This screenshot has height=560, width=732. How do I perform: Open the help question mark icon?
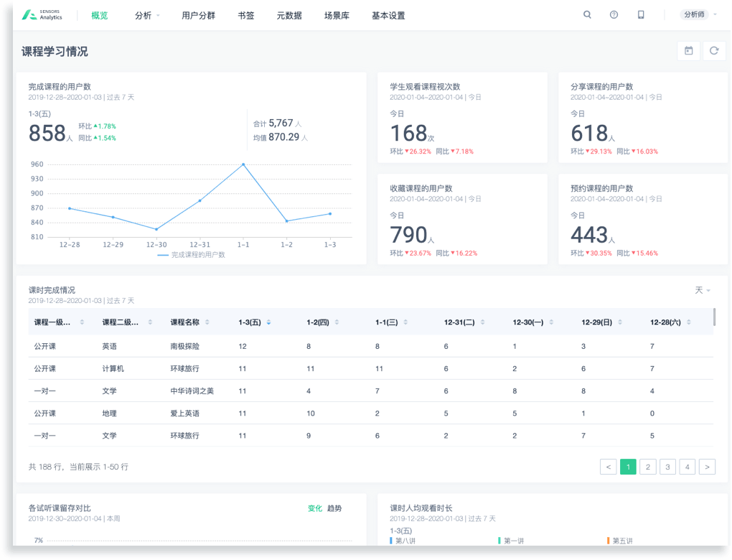tap(614, 14)
